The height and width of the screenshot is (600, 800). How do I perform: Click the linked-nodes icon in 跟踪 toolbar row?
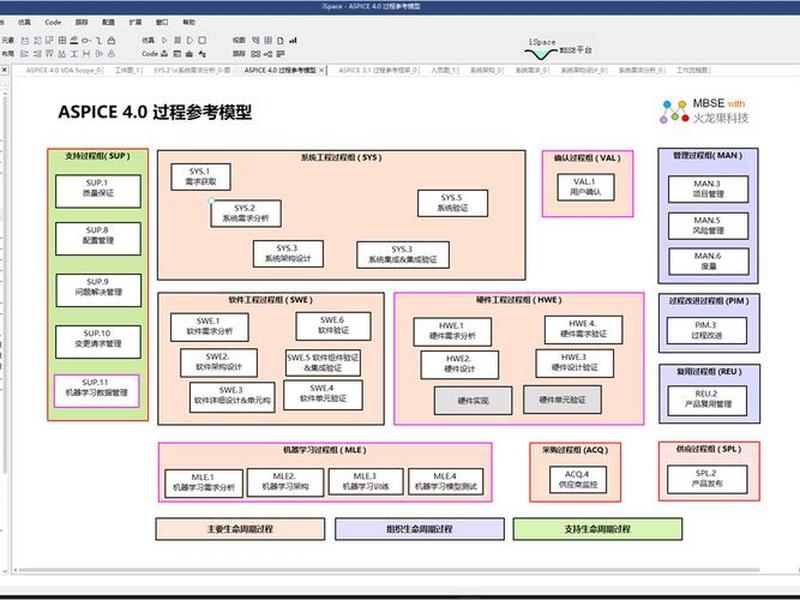[268, 54]
